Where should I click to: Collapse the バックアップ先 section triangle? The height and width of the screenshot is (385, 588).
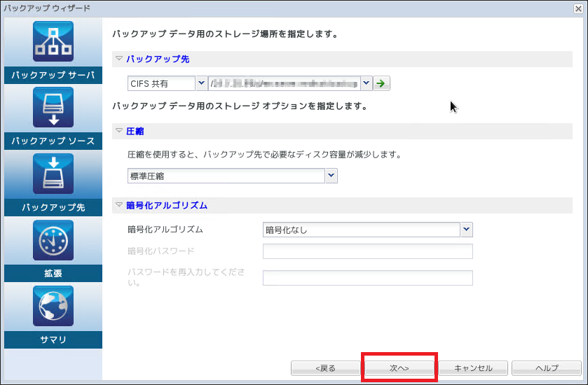119,58
